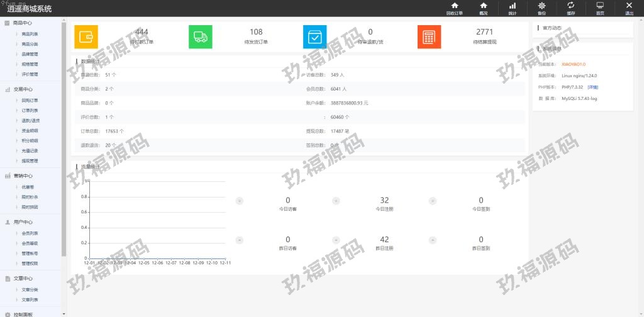Select 订单列表 from the sidebar menu
This screenshot has width=644, height=317.
(30, 110)
